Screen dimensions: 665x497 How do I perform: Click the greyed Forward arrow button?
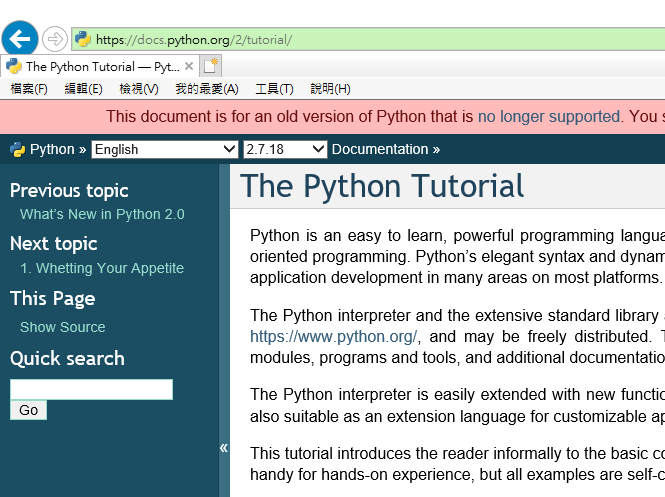(x=55, y=39)
